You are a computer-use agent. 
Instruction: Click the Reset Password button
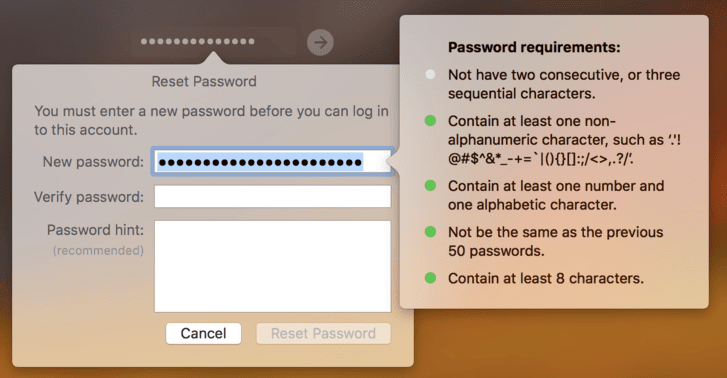[x=324, y=333]
